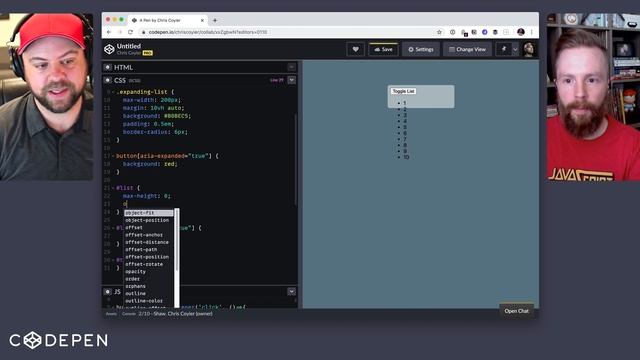Choose offset-distance from autocomplete list

(x=149, y=242)
